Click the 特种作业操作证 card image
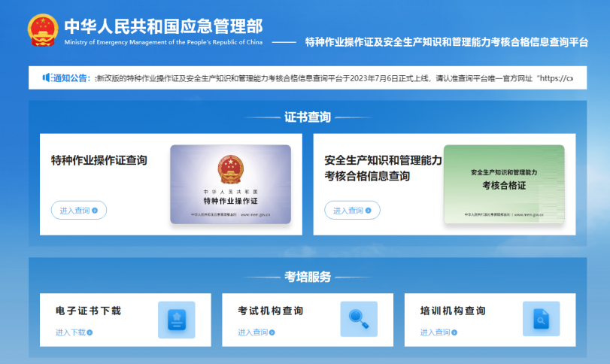This screenshot has height=364, width=610. coord(230,184)
